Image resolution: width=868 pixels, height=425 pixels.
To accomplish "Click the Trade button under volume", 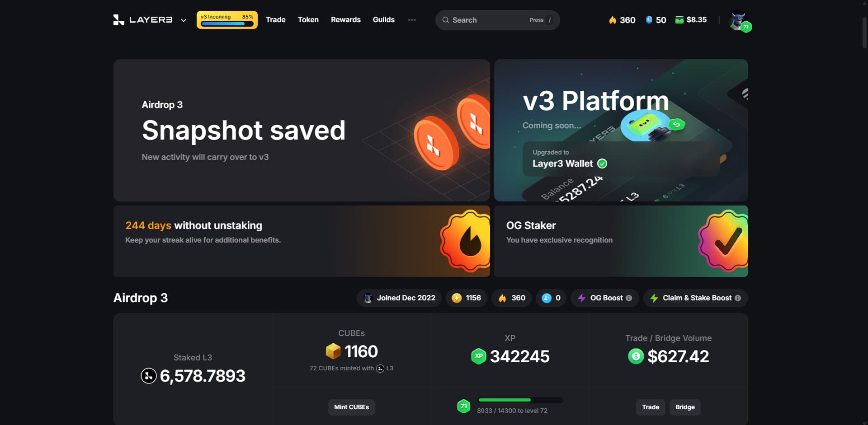I will click(x=651, y=407).
